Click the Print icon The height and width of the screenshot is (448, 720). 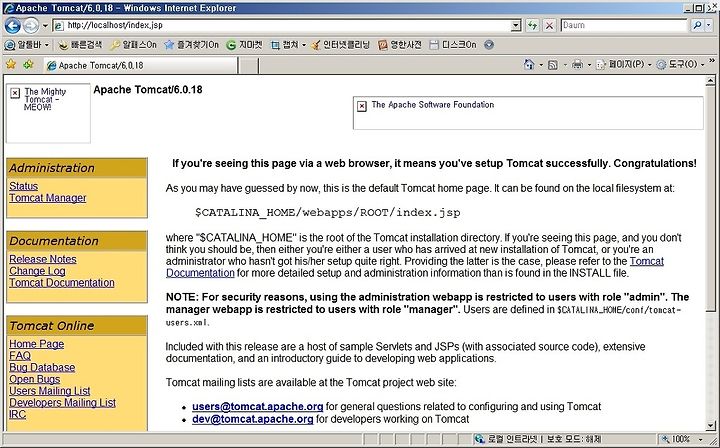click(x=578, y=65)
